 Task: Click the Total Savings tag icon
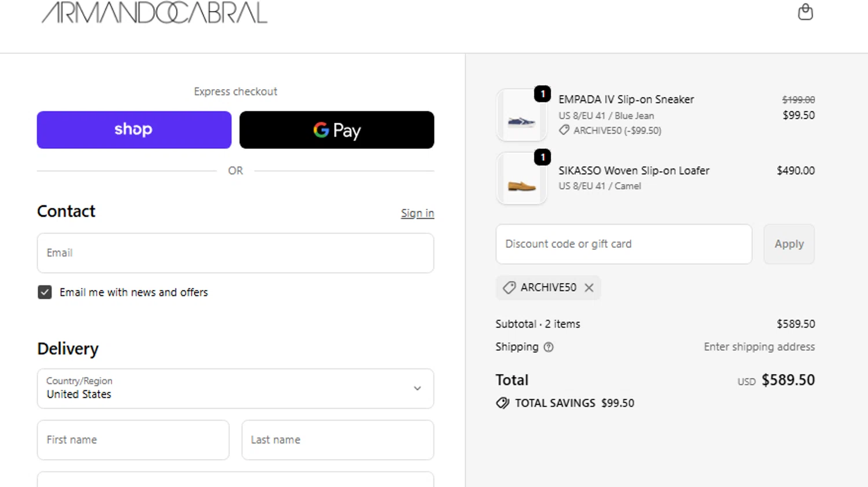(x=502, y=403)
